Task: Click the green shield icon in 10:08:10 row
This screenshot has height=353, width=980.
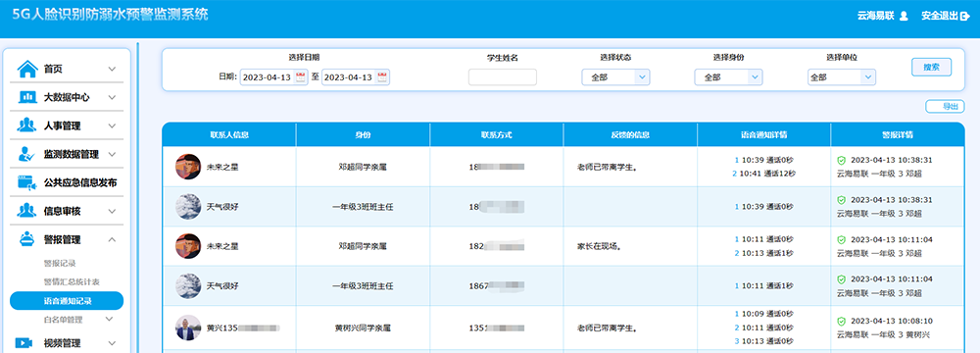Action: click(841, 321)
